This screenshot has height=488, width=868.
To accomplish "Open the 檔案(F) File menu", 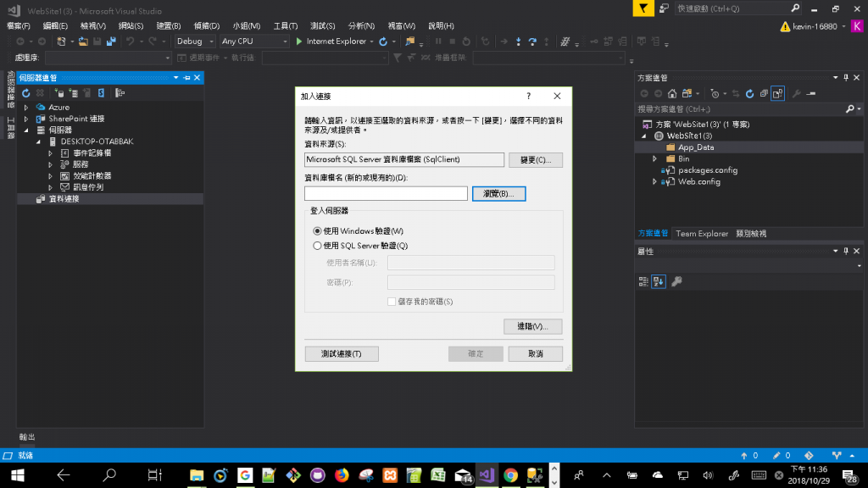I will (x=19, y=26).
